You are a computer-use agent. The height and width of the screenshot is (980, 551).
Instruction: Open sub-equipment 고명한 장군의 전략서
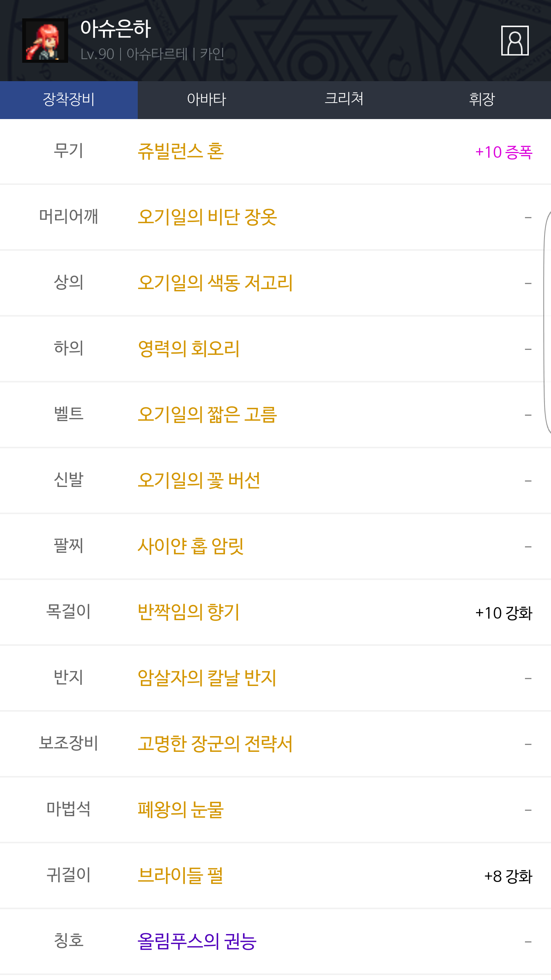(x=215, y=744)
